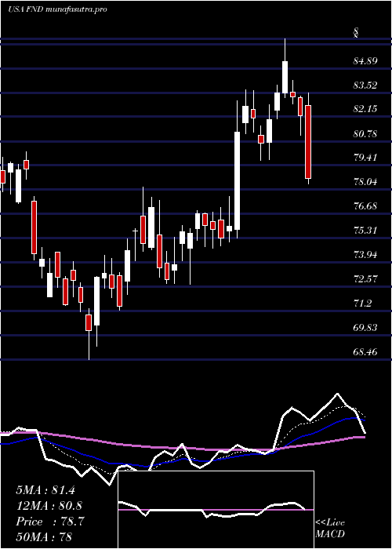Select the 83.52 price axis label
The image size is (392, 549).
(x=365, y=85)
